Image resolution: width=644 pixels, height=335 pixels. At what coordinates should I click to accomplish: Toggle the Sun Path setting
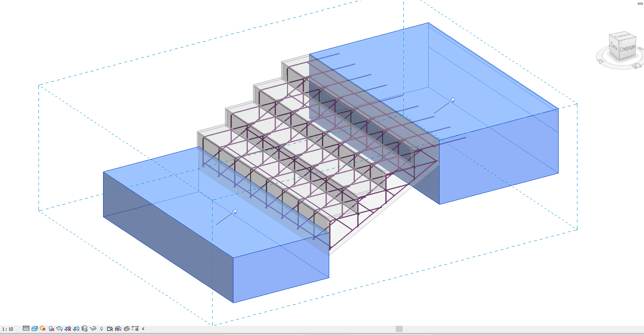43,329
